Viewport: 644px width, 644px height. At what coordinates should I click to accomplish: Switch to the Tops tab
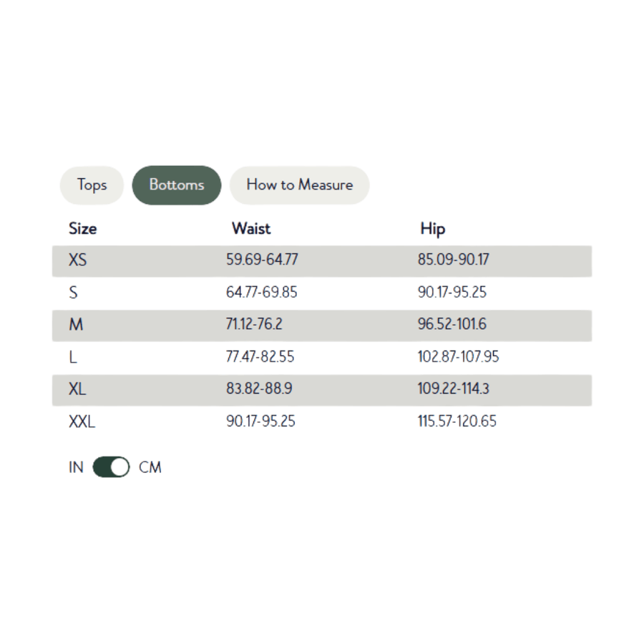(92, 185)
